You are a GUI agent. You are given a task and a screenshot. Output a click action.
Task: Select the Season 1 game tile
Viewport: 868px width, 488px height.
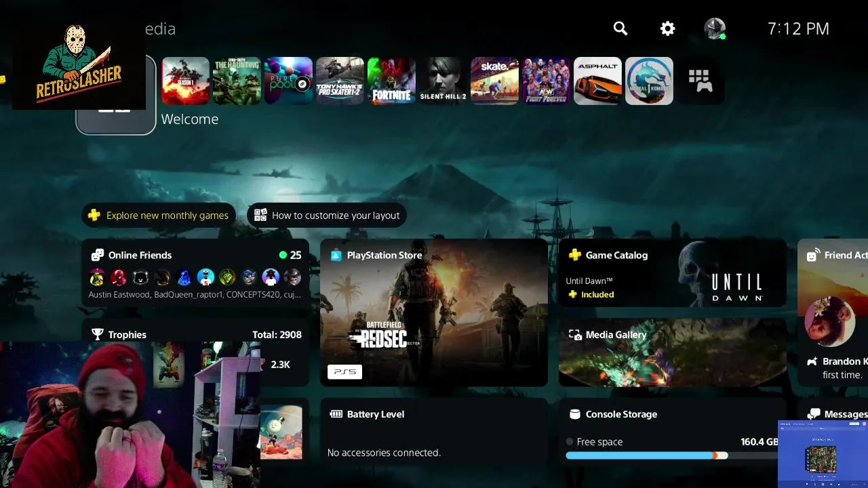(185, 81)
